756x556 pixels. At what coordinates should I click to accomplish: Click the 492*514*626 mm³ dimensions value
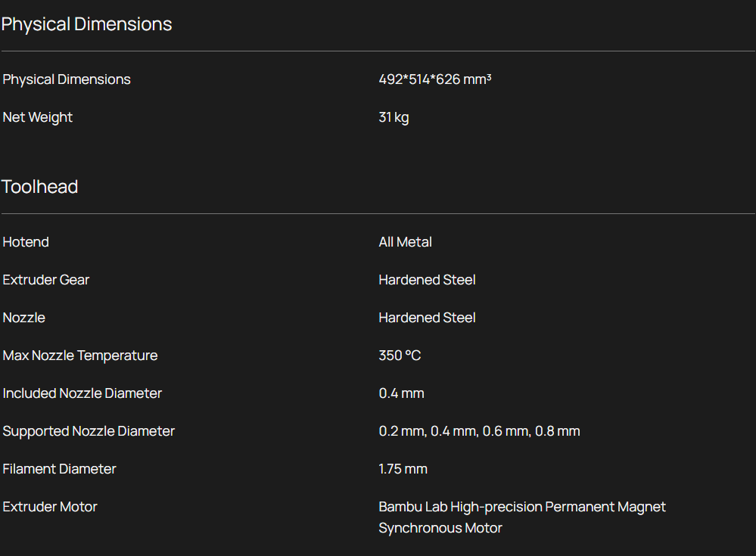[x=435, y=79]
